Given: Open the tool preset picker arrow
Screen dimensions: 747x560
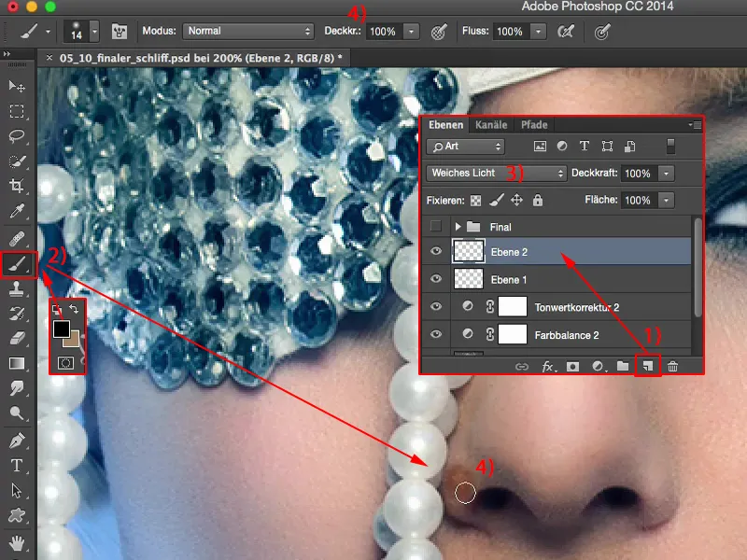Looking at the screenshot, I should (49, 32).
